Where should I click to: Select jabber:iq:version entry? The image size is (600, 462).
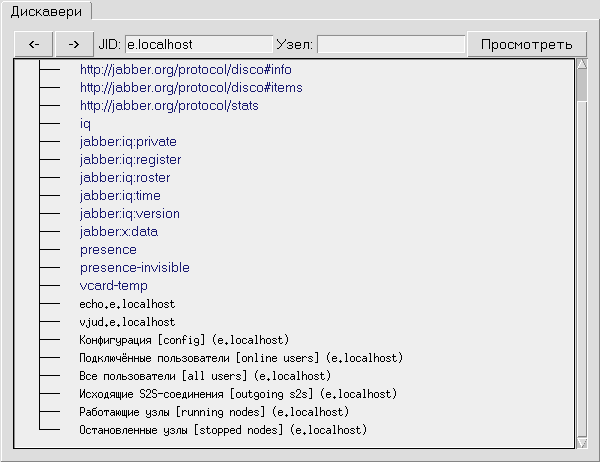click(x=130, y=214)
